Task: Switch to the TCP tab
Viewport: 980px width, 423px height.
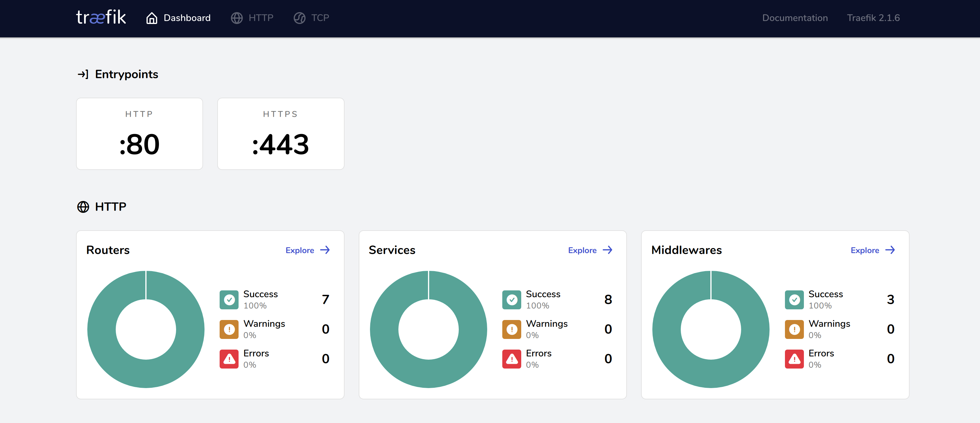Action: pos(320,18)
